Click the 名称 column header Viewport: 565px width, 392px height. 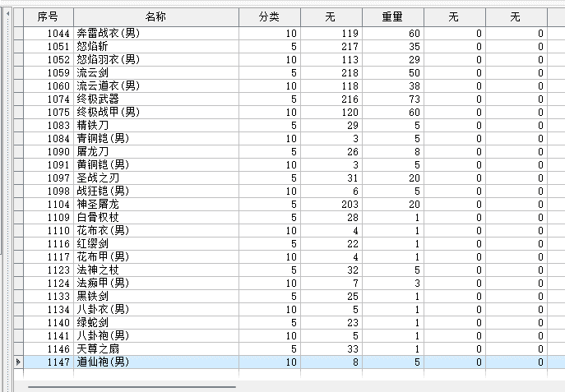(x=156, y=17)
